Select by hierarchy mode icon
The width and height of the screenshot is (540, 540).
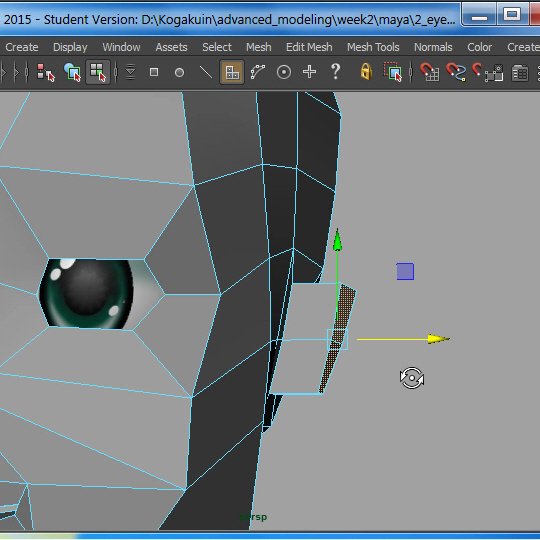[x=46, y=72]
